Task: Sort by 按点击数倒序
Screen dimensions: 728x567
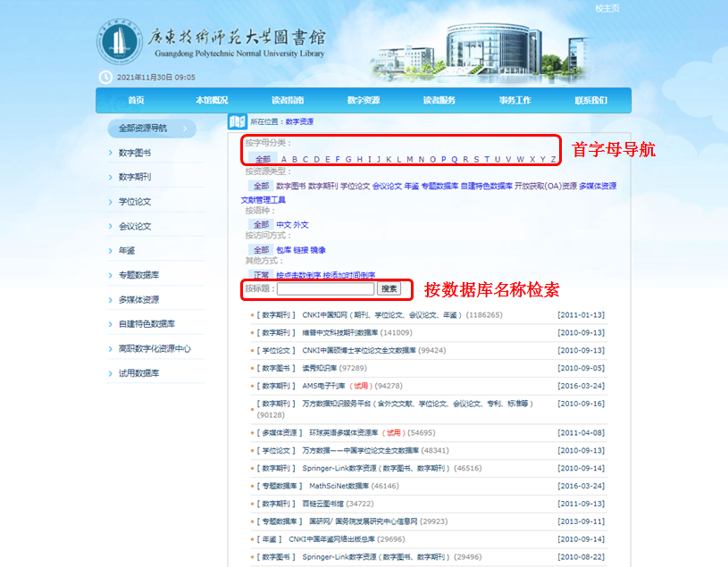Action: point(297,275)
